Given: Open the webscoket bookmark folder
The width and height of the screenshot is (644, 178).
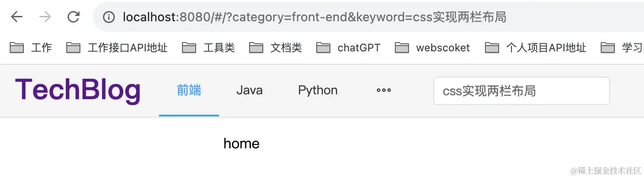Looking at the screenshot, I should [432, 48].
